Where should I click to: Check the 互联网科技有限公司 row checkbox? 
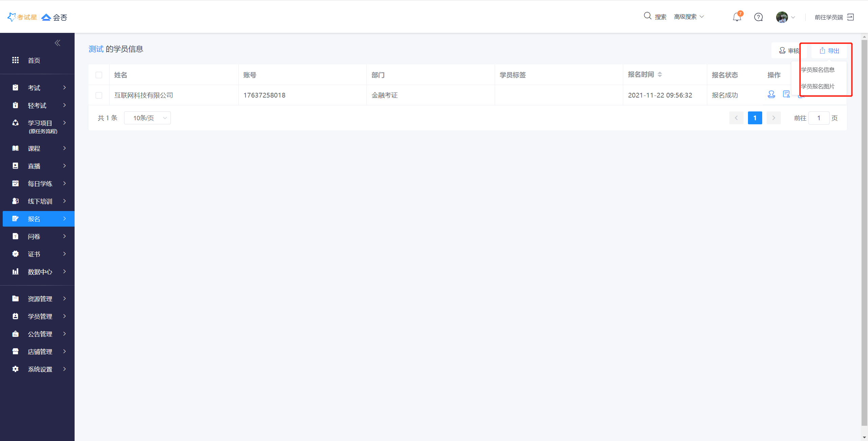(99, 95)
